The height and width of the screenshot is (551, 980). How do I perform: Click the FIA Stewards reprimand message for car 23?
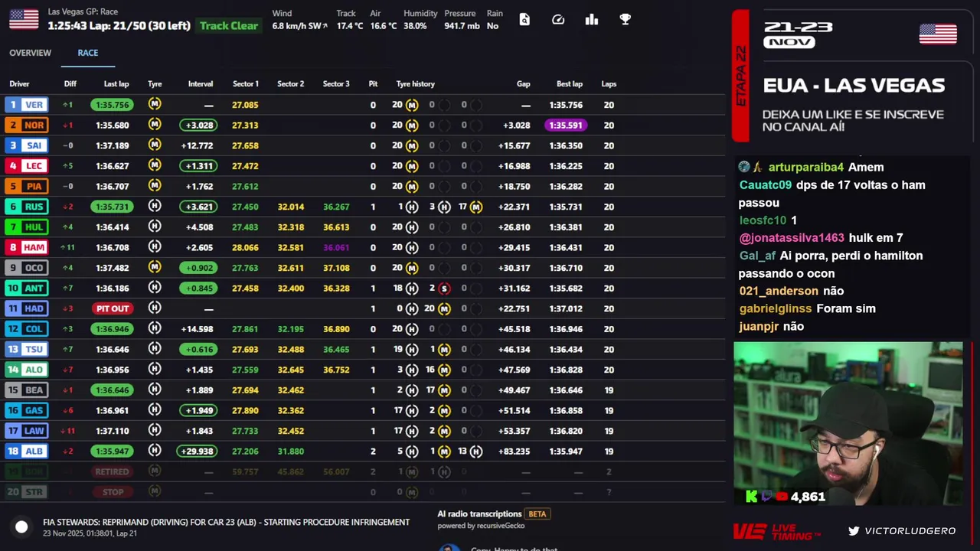click(227, 522)
